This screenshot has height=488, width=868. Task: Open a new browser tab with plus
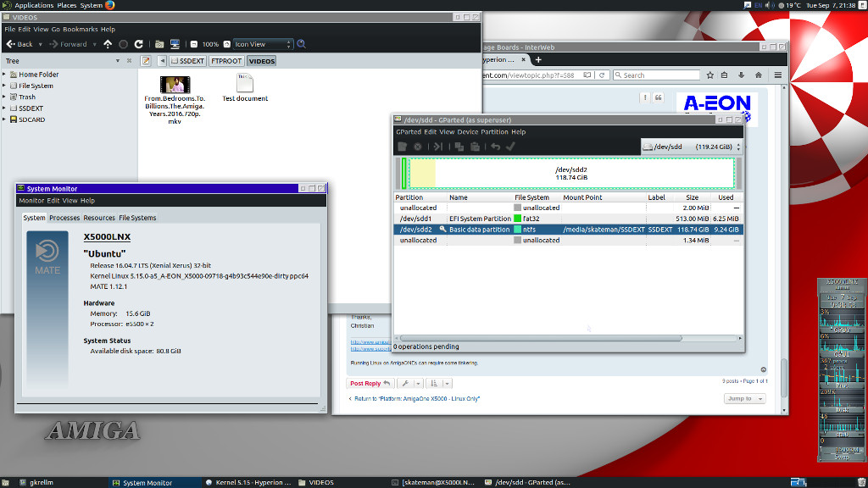pos(538,60)
